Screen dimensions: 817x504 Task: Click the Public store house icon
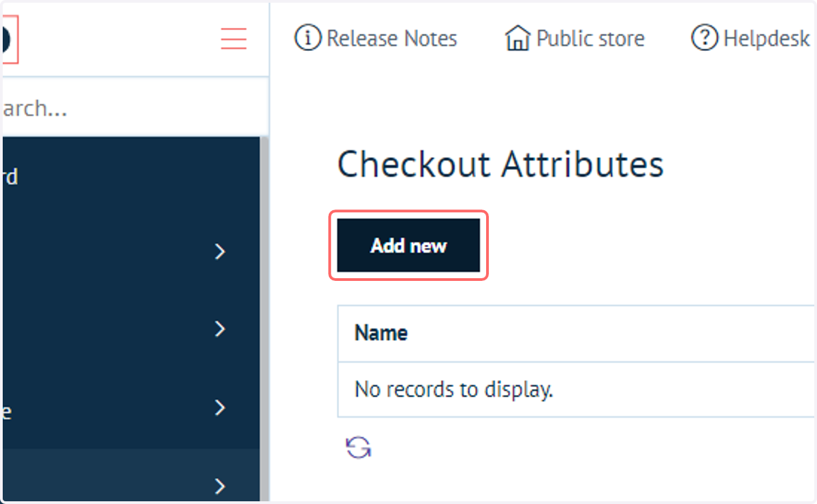(517, 39)
